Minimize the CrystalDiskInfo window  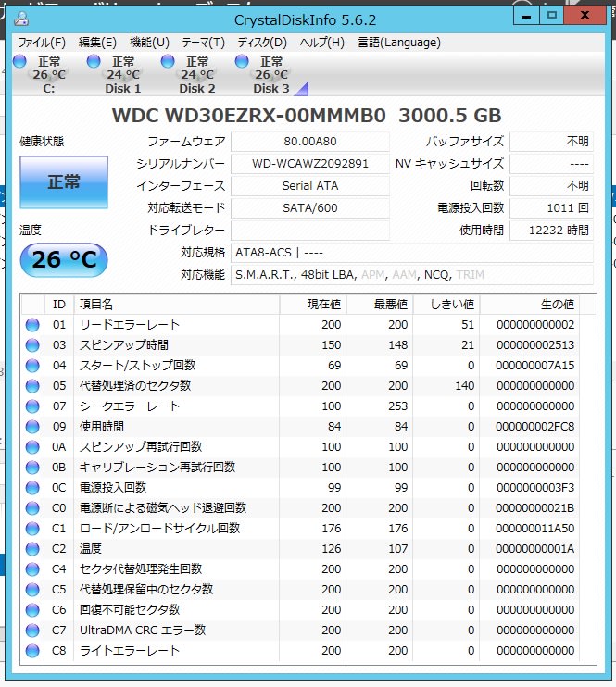(526, 16)
